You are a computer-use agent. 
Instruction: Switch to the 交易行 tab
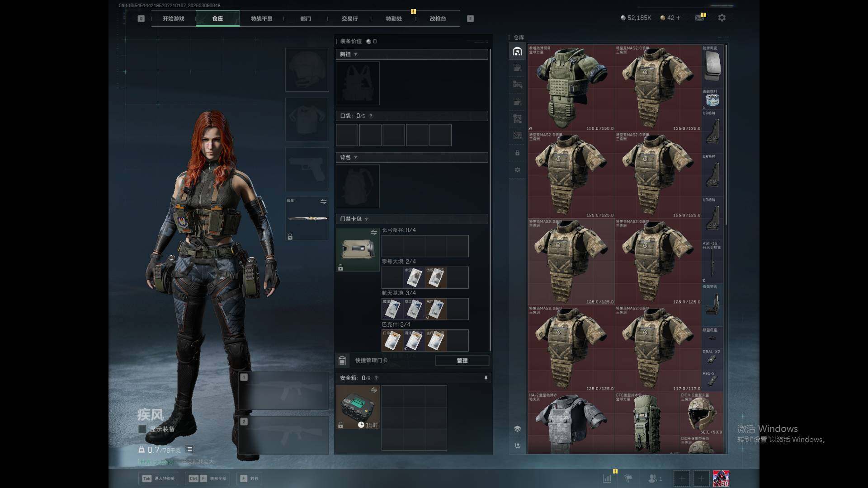pyautogui.click(x=349, y=19)
